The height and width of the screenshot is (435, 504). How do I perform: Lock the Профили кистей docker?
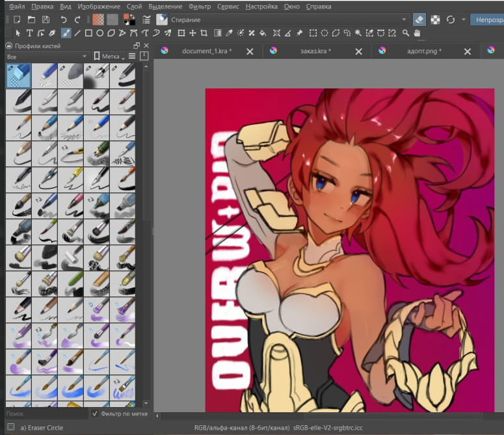pos(9,46)
